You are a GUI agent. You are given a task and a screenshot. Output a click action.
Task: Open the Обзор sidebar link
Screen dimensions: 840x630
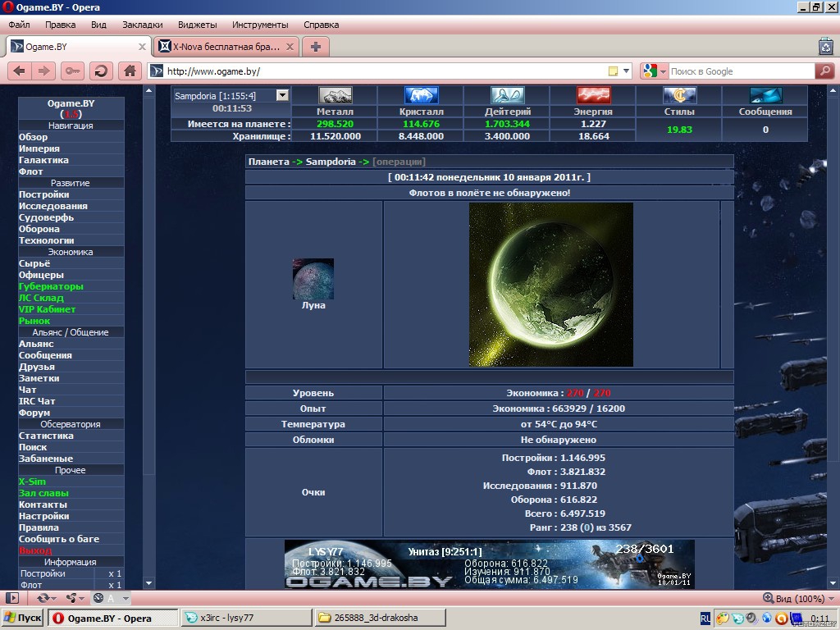click(33, 137)
